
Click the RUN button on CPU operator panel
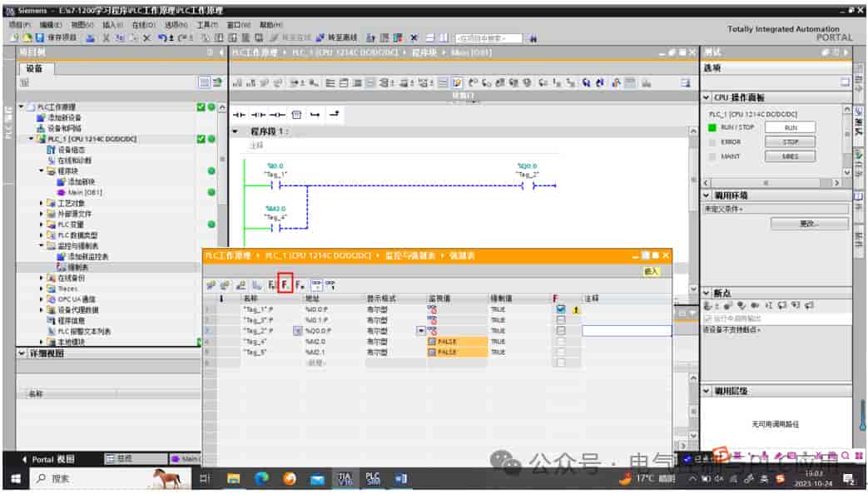click(x=790, y=128)
